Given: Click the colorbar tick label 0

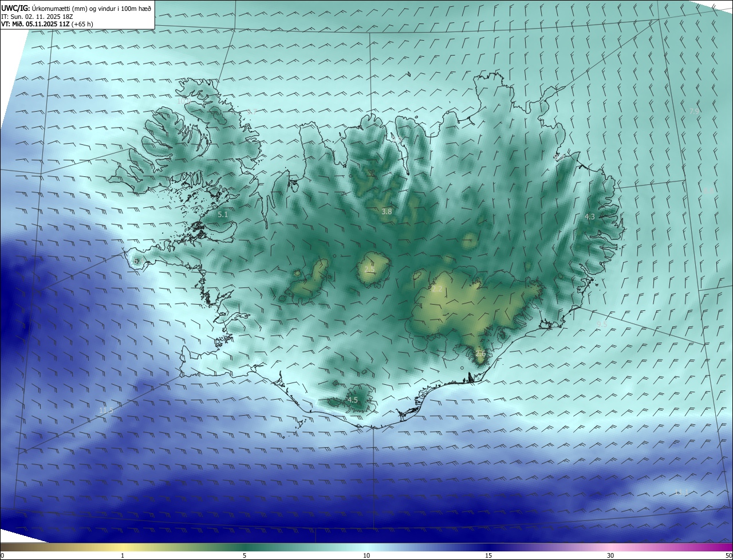Looking at the screenshot, I should (x=2, y=555).
